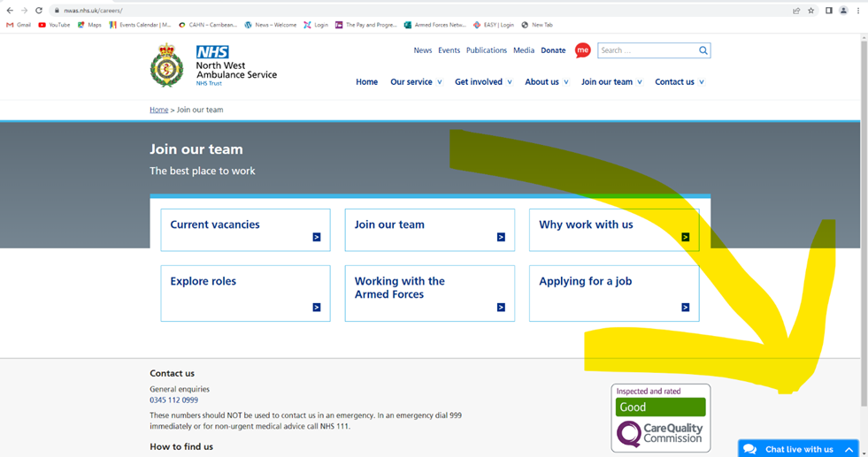
Task: Go to Home in the main navigation
Action: tap(366, 82)
